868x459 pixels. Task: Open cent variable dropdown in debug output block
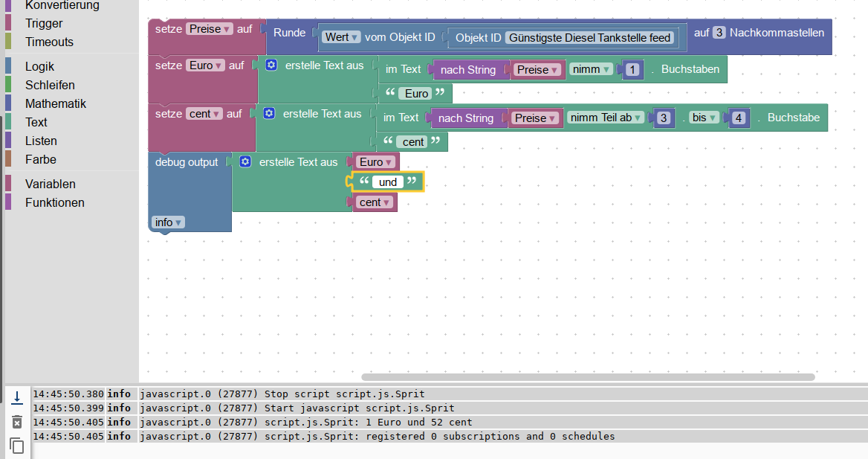pyautogui.click(x=374, y=202)
